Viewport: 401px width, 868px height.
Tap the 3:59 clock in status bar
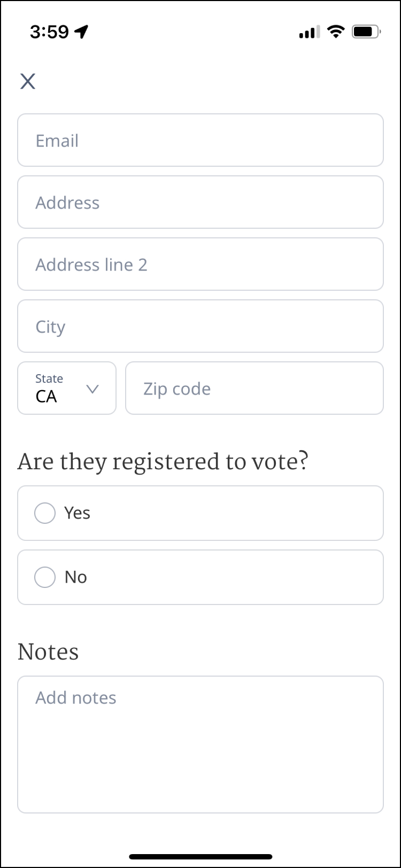point(49,32)
